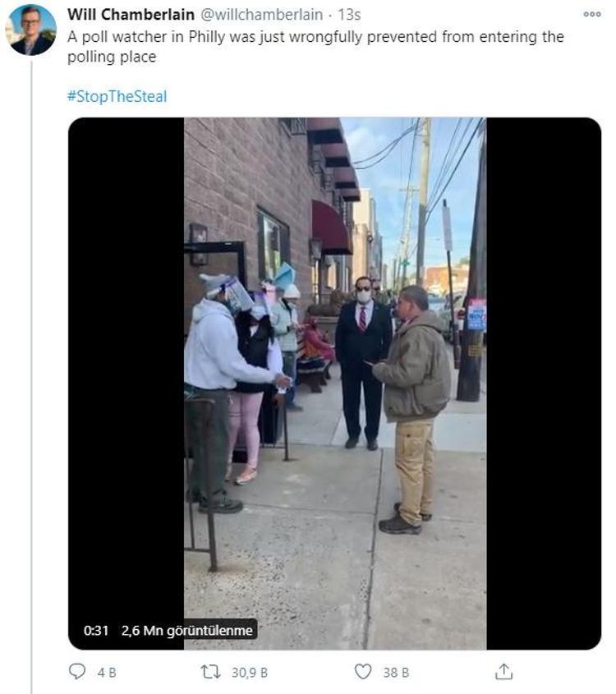The image size is (616, 694).
Task: Play the embedded polling place video
Action: (x=335, y=384)
